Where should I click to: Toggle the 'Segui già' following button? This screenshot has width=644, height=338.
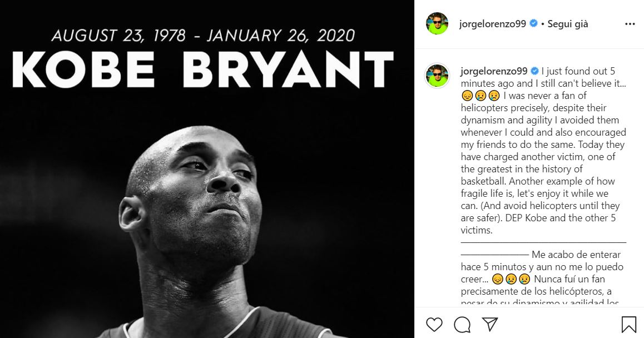click(568, 24)
